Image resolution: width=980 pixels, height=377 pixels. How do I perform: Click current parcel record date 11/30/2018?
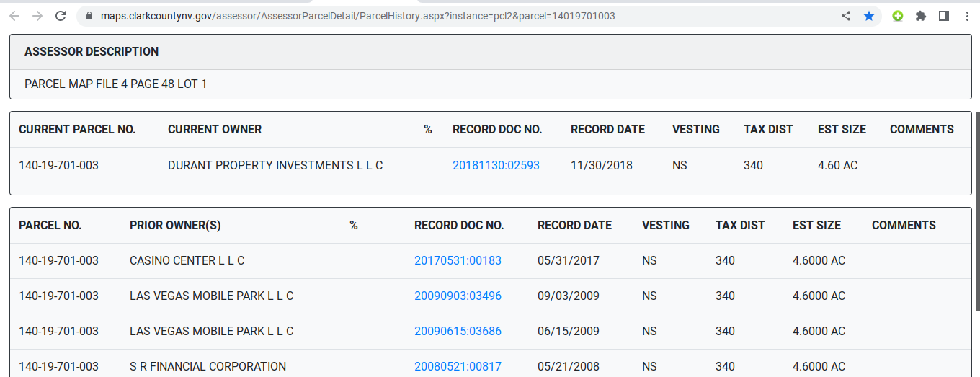click(602, 166)
